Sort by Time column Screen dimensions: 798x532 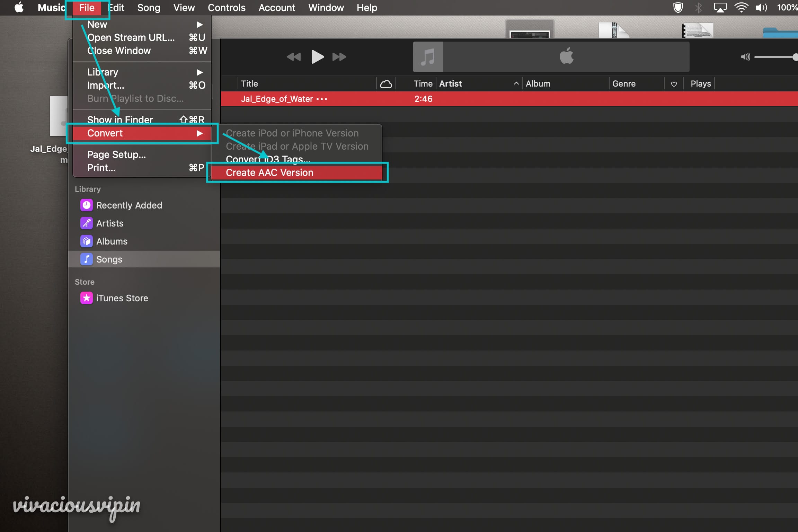pos(416,84)
